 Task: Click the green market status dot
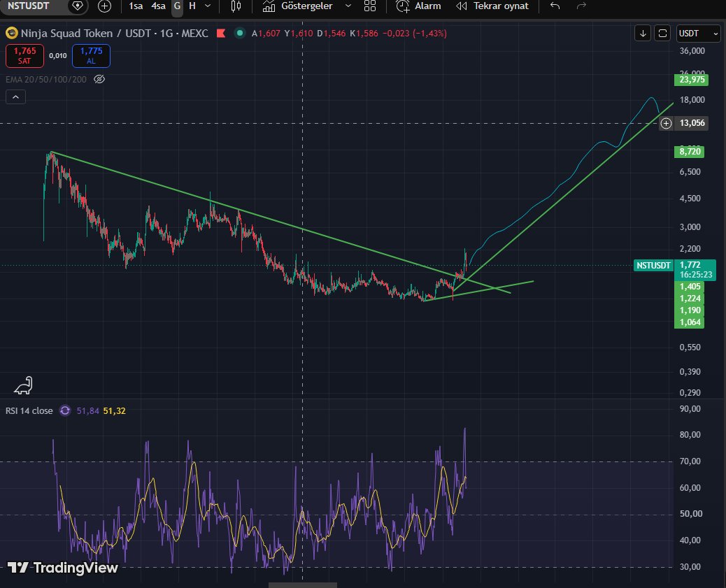pos(239,33)
